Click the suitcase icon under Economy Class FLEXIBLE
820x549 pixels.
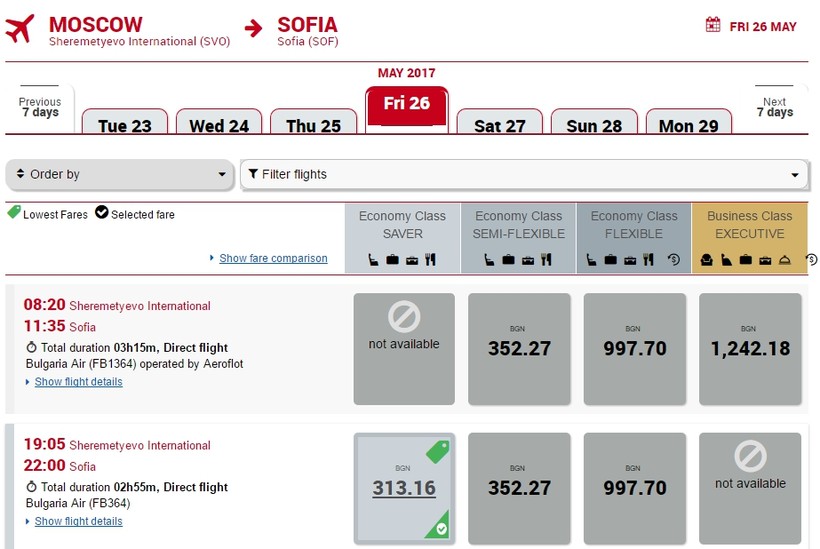pos(612,260)
